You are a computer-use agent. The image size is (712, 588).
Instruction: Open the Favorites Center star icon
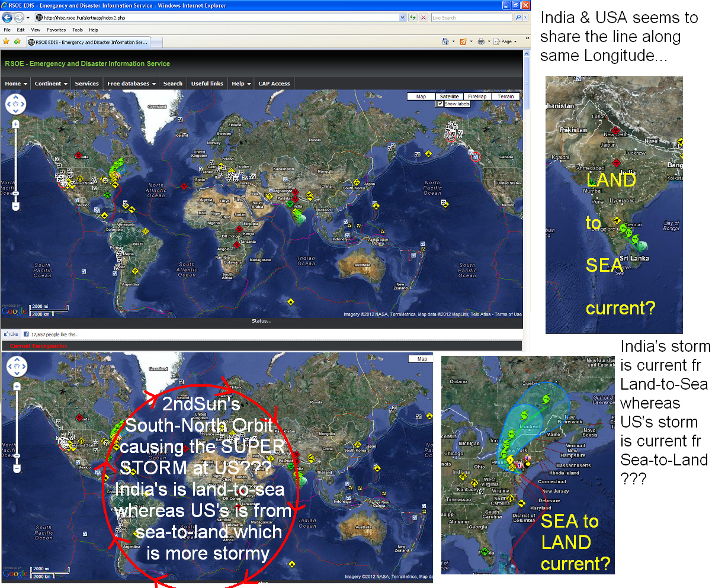pos(6,41)
